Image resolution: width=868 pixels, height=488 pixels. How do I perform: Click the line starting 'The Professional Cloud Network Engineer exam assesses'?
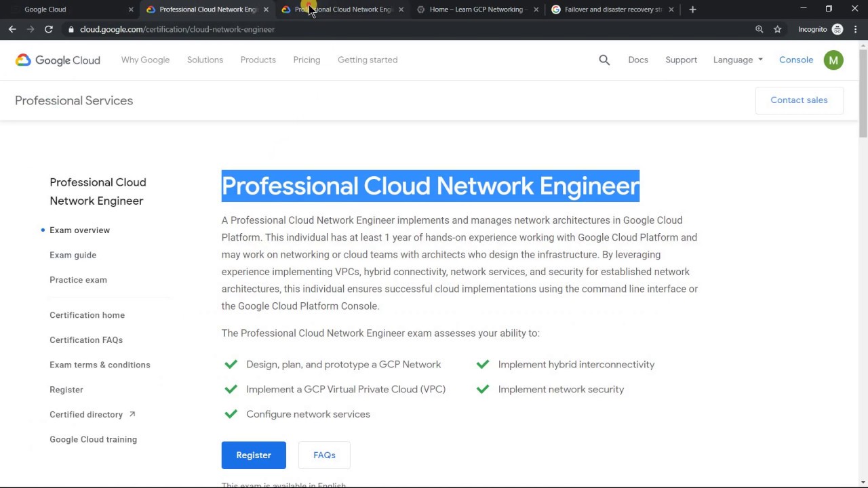(380, 333)
